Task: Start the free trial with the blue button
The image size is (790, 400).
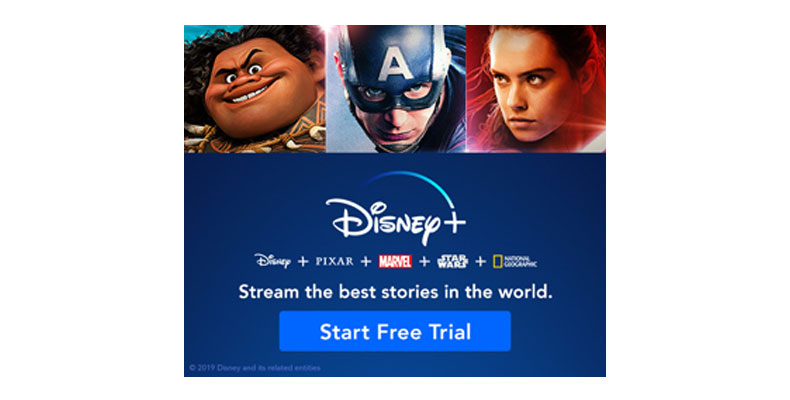Action: click(x=395, y=331)
